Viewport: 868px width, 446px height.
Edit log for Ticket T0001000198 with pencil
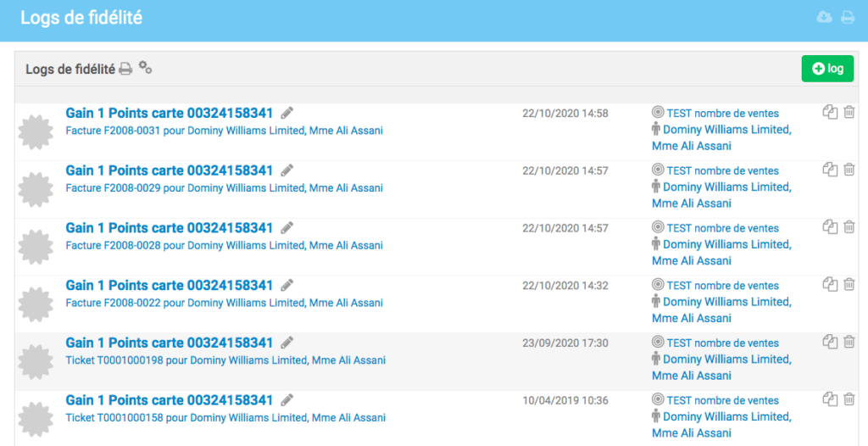(x=287, y=343)
